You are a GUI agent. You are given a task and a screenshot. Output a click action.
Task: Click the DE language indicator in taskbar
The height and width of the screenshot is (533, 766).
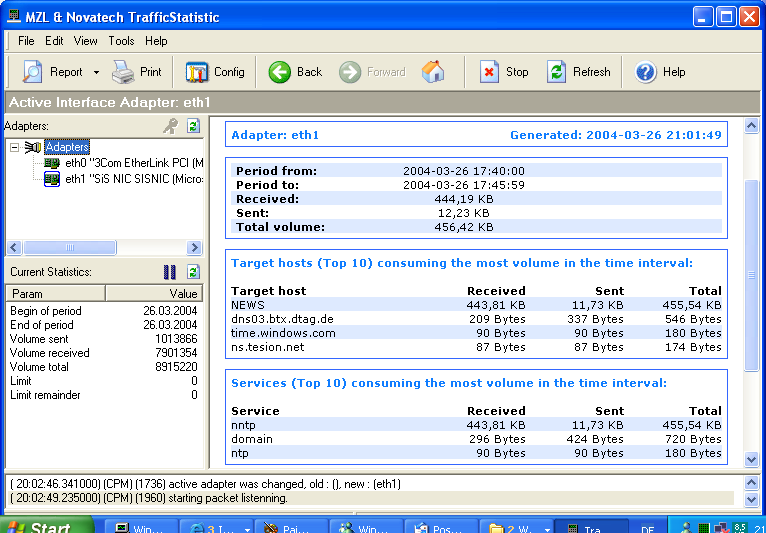click(647, 529)
